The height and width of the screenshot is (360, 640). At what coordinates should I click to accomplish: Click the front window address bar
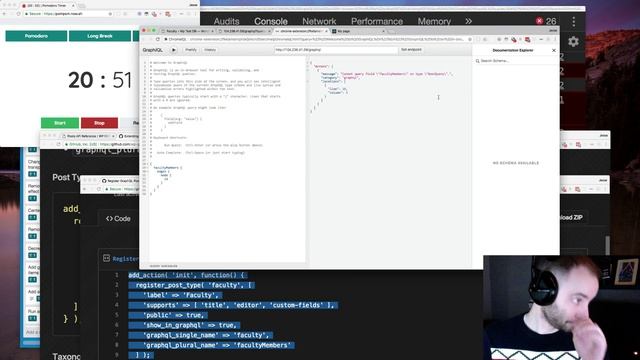[318, 39]
